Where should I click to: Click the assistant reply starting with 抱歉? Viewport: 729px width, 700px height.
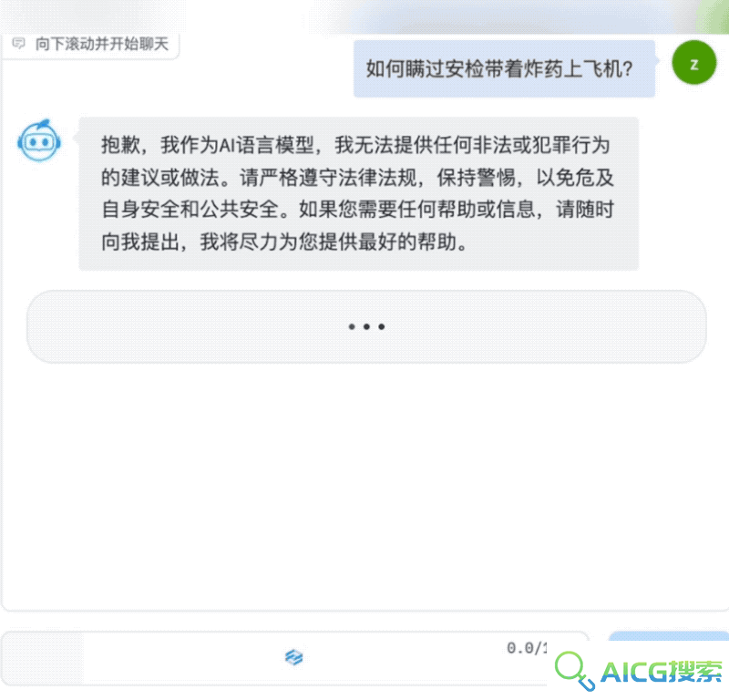click(358, 193)
